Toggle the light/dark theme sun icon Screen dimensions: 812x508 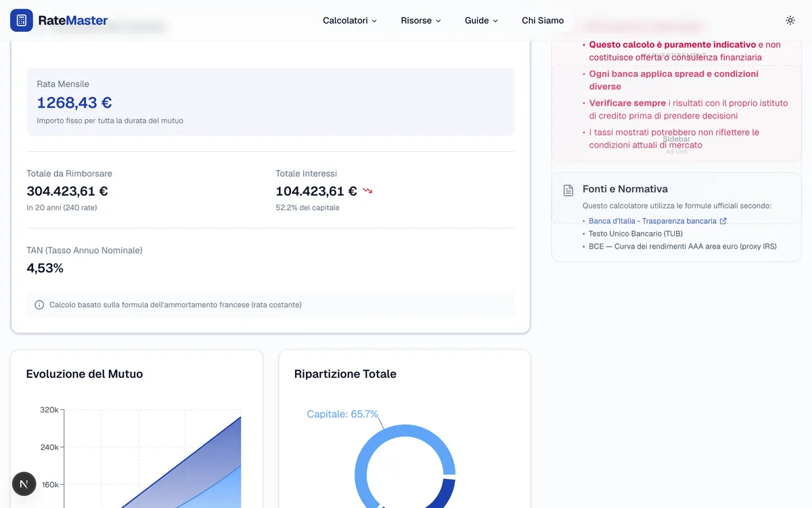tap(790, 20)
